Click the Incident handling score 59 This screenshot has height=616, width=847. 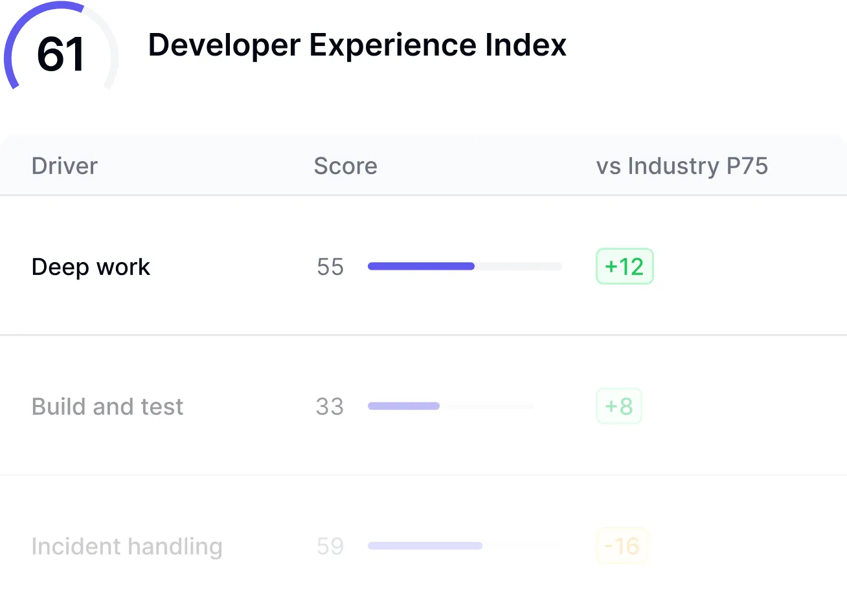[330, 546]
